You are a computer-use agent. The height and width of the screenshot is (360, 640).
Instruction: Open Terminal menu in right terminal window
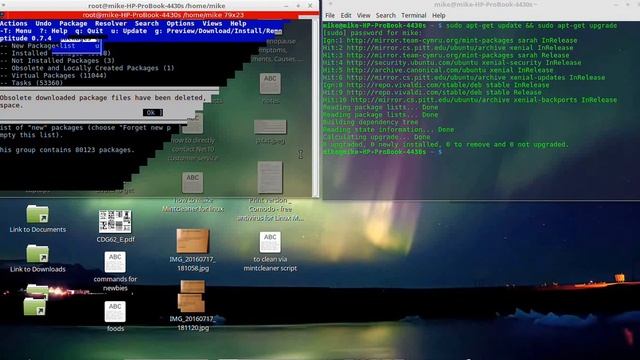coord(413,16)
